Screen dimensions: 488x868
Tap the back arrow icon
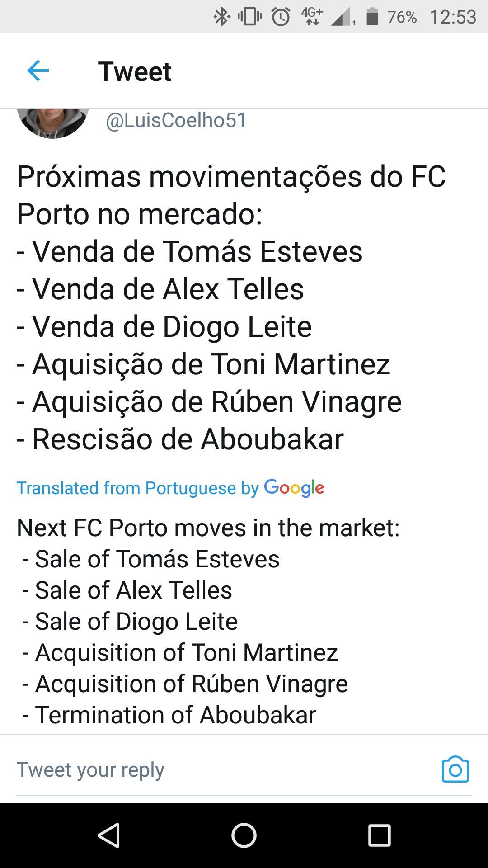pos(38,71)
